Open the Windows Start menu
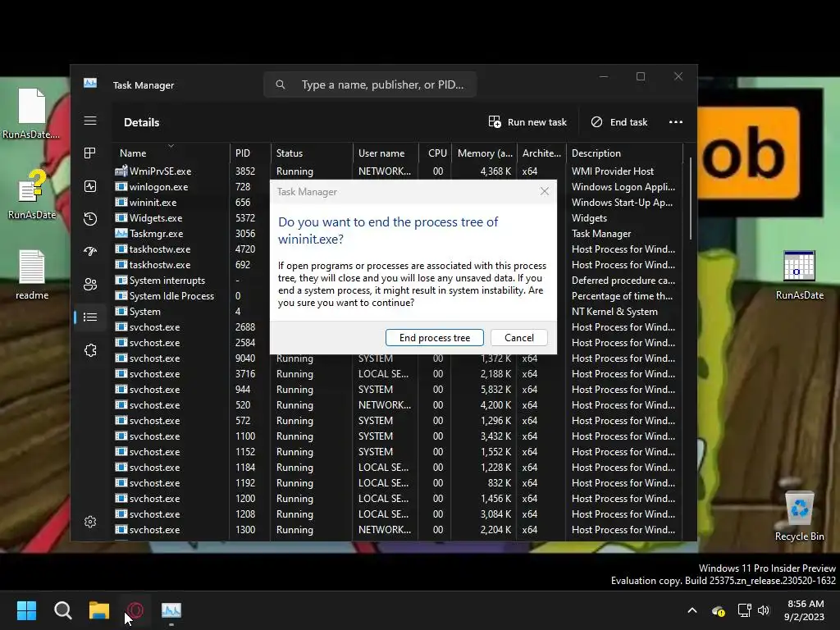The width and height of the screenshot is (840, 630). point(26,610)
